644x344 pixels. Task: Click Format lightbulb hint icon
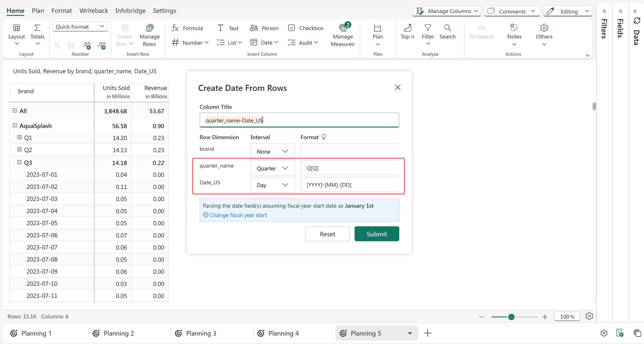click(x=323, y=137)
